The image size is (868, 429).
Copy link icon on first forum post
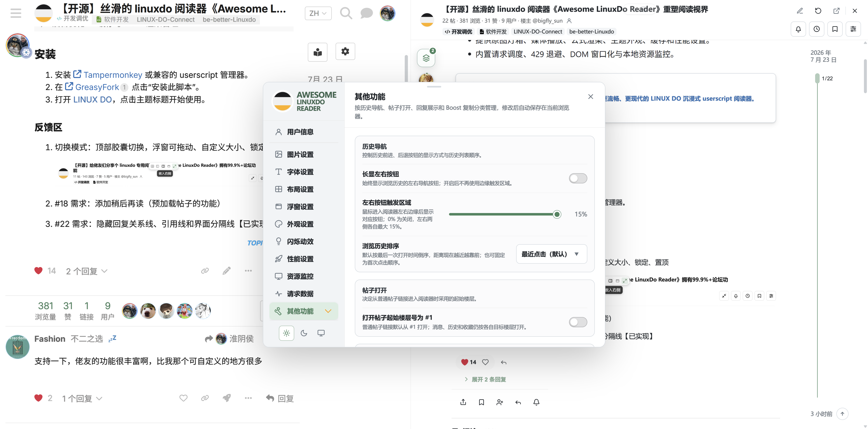[205, 271]
